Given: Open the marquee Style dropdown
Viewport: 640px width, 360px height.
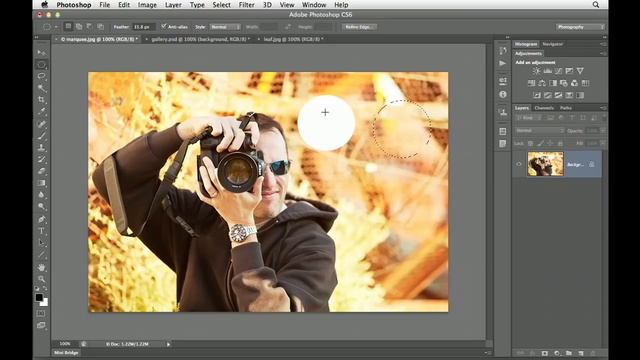Looking at the screenshot, I should (x=225, y=27).
